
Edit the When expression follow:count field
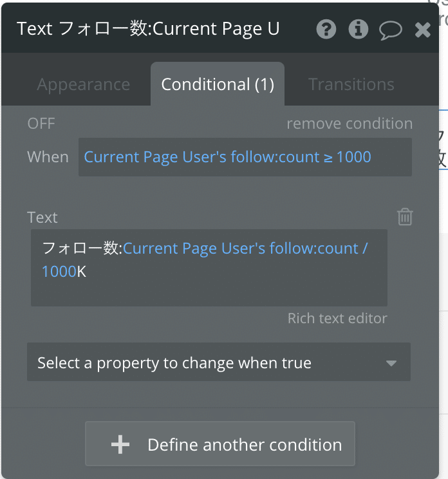tap(245, 157)
